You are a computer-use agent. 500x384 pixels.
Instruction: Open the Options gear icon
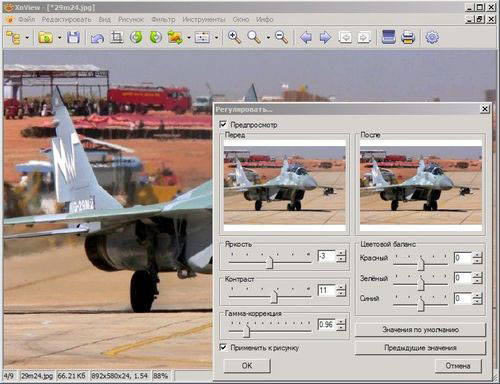click(432, 37)
